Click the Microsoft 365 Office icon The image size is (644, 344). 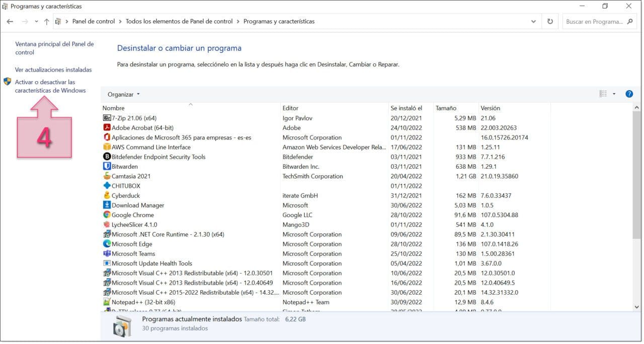click(x=107, y=137)
